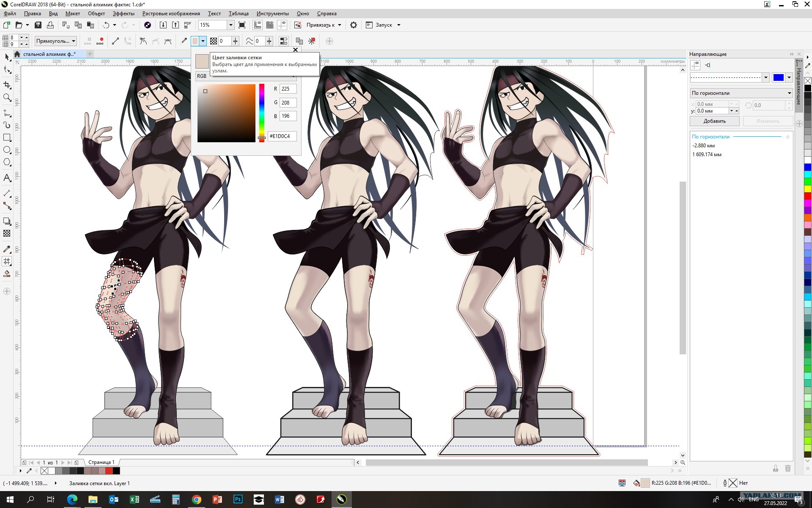Image resolution: width=812 pixels, height=508 pixels.
Task: Publish to PDF
Action: [x=188, y=25]
